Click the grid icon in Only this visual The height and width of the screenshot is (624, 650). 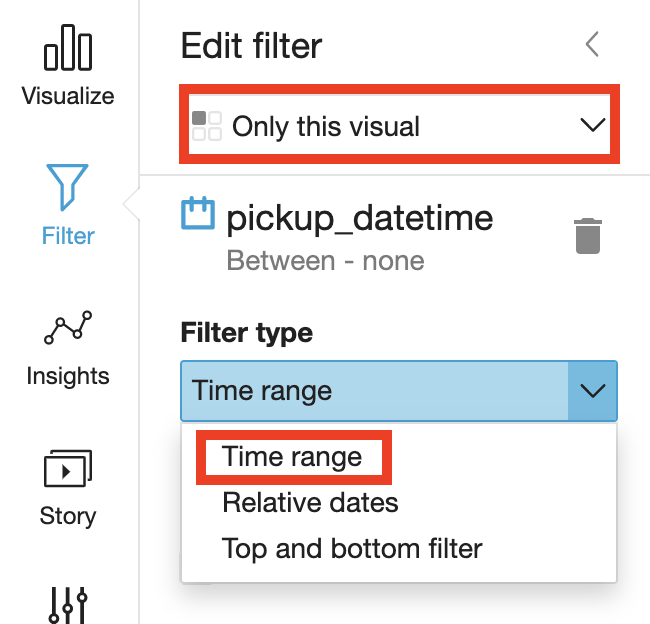tap(207, 126)
